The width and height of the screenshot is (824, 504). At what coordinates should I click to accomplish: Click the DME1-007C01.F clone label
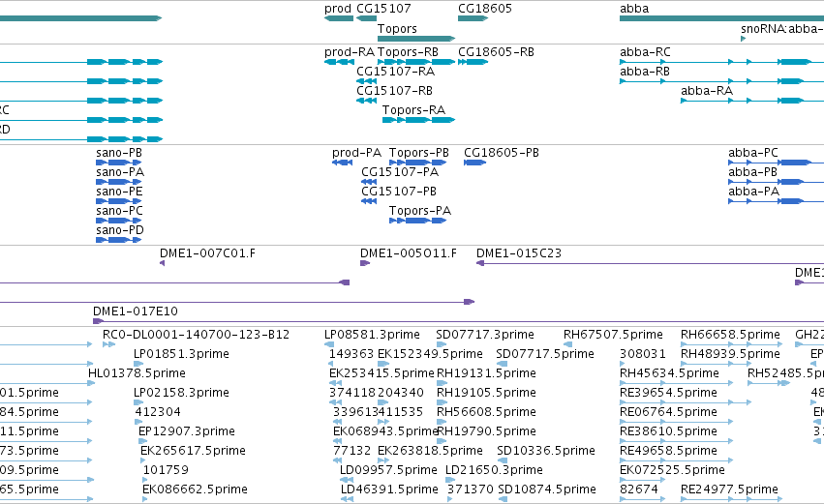pyautogui.click(x=207, y=253)
